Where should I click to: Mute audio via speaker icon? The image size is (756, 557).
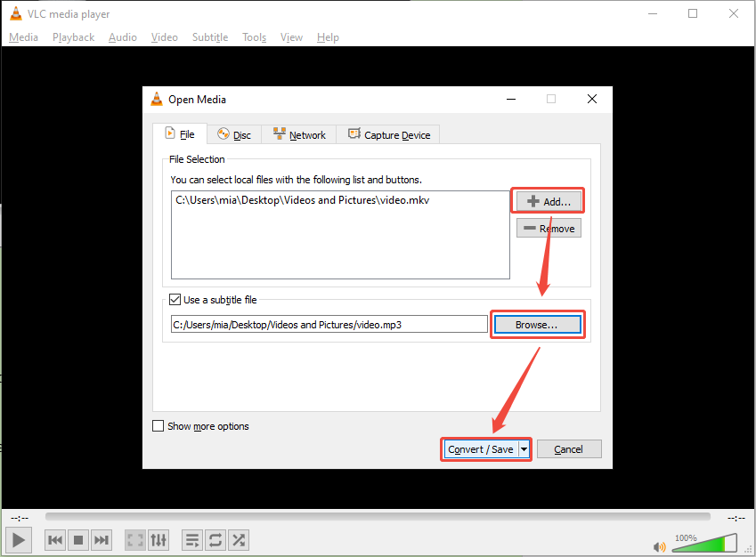pyautogui.click(x=659, y=547)
